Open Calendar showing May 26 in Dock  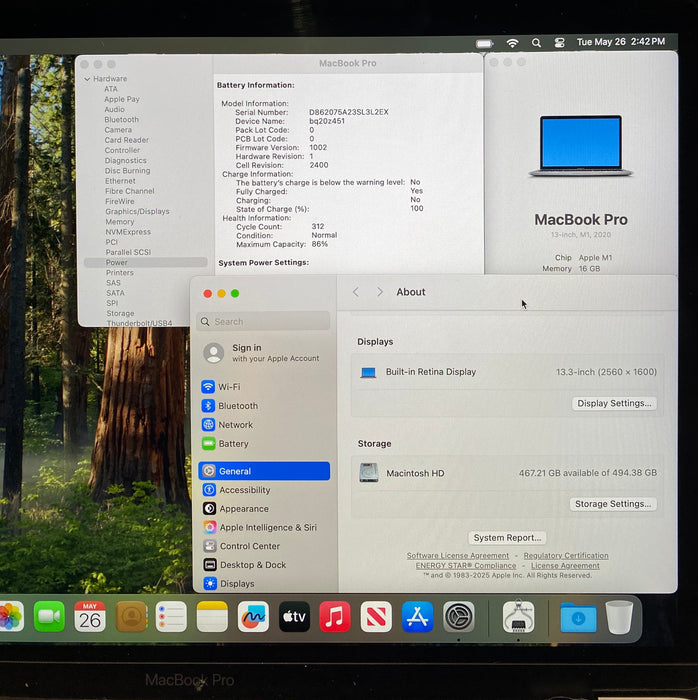click(x=90, y=617)
